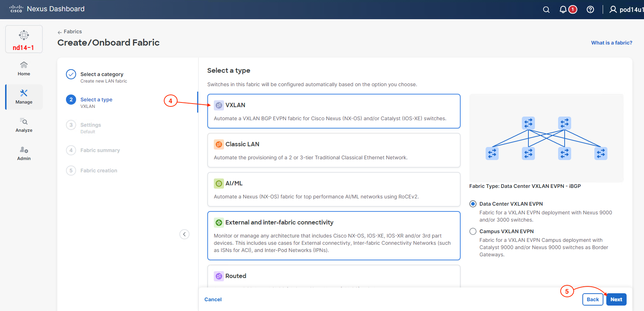Return to Select a category step

(x=101, y=74)
